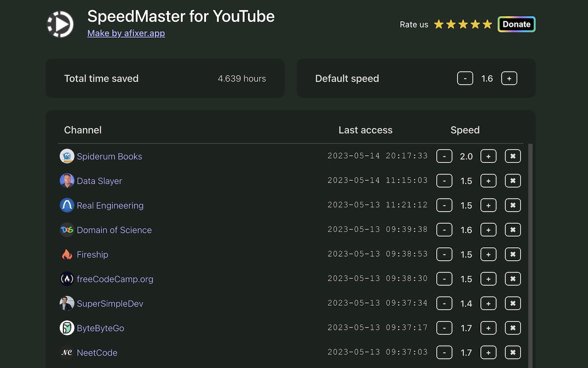Image resolution: width=588 pixels, height=368 pixels.
Task: Click the first rating star
Action: pyautogui.click(x=439, y=24)
